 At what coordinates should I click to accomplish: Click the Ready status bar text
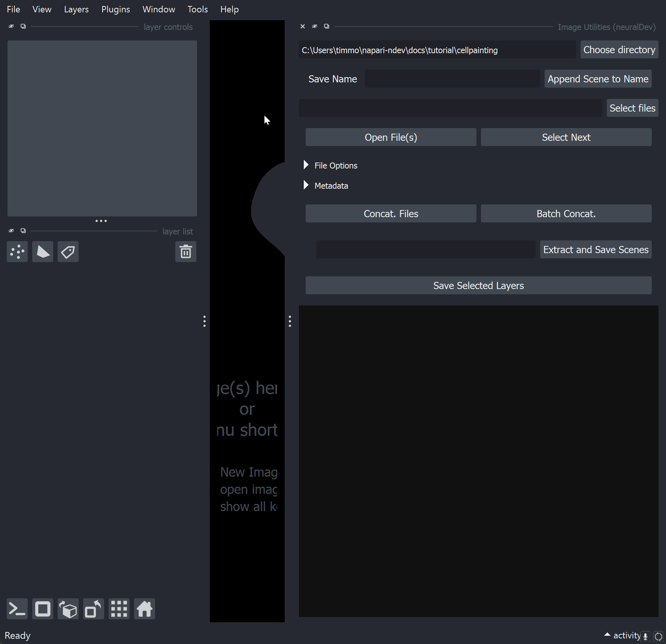[18, 635]
